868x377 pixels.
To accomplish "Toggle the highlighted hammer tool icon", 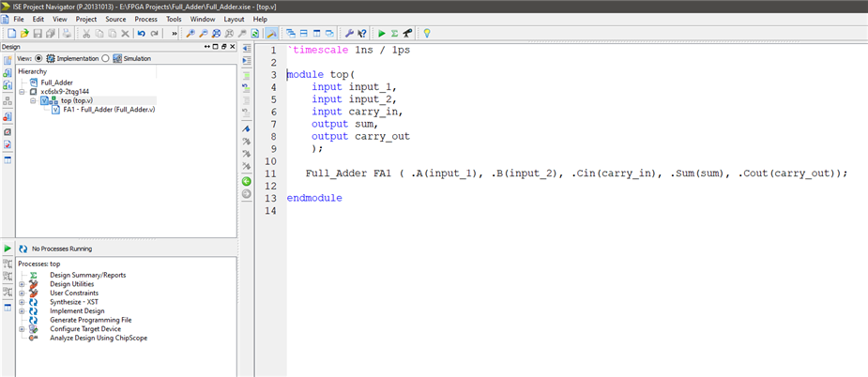I will 271,33.
